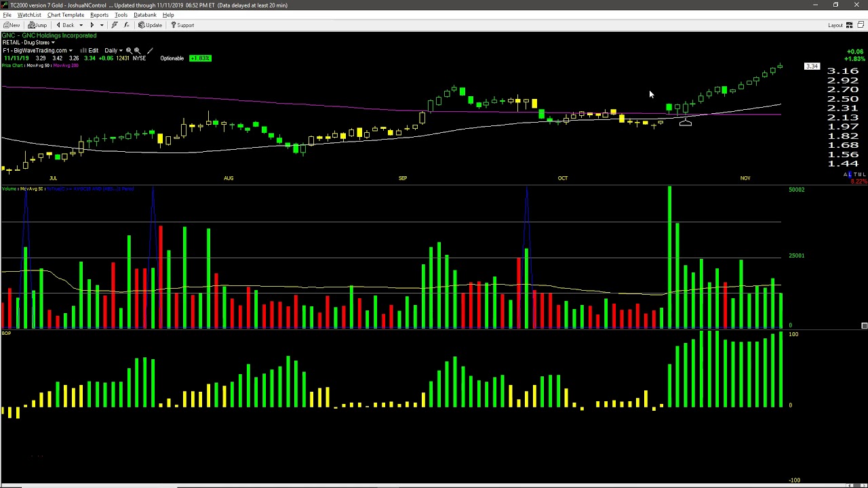Screen dimensions: 868x488
Task: Open the Chart Template menu
Action: tap(66, 15)
